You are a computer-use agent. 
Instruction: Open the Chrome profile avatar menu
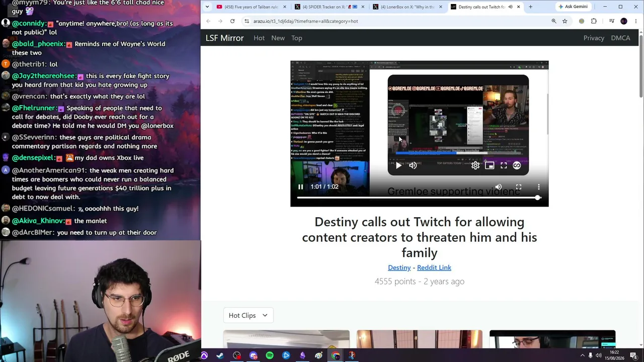point(624,21)
